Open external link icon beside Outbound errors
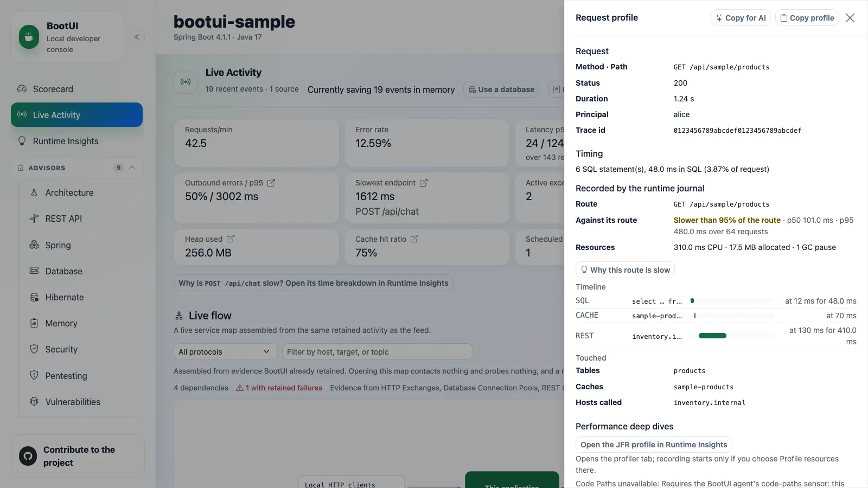Screen dimensions: 868x488 coord(271,183)
